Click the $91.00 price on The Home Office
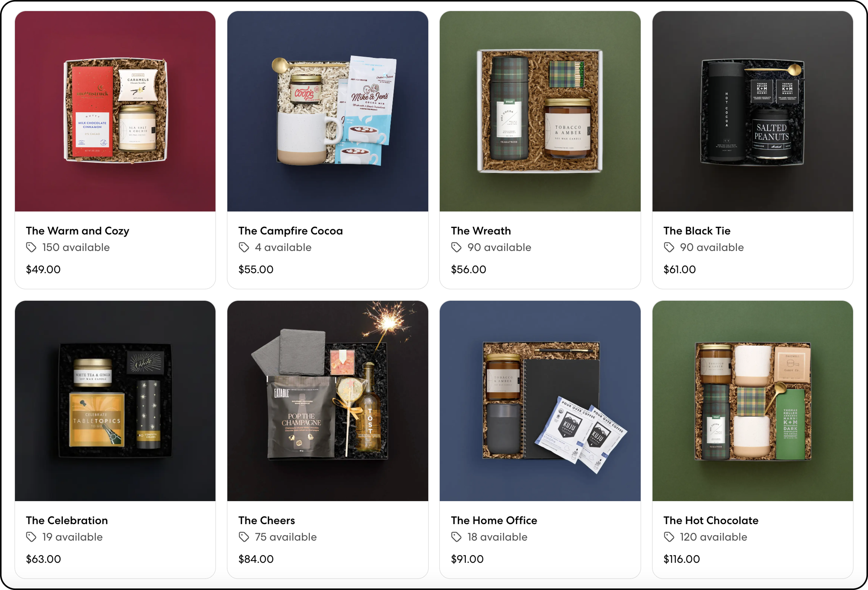This screenshot has height=590, width=868. pyautogui.click(x=467, y=559)
